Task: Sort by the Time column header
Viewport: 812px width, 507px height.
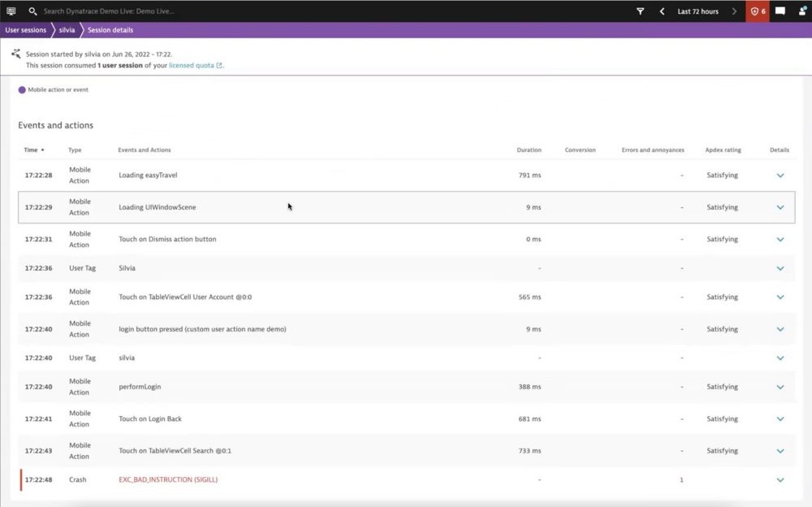Action: [x=33, y=149]
